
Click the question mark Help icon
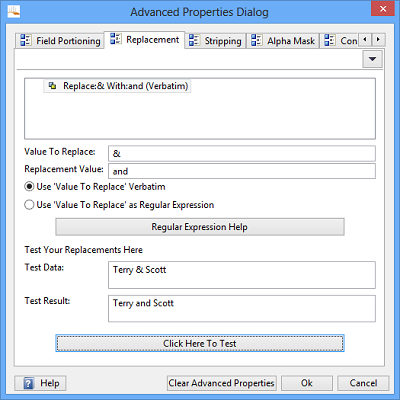point(29,383)
